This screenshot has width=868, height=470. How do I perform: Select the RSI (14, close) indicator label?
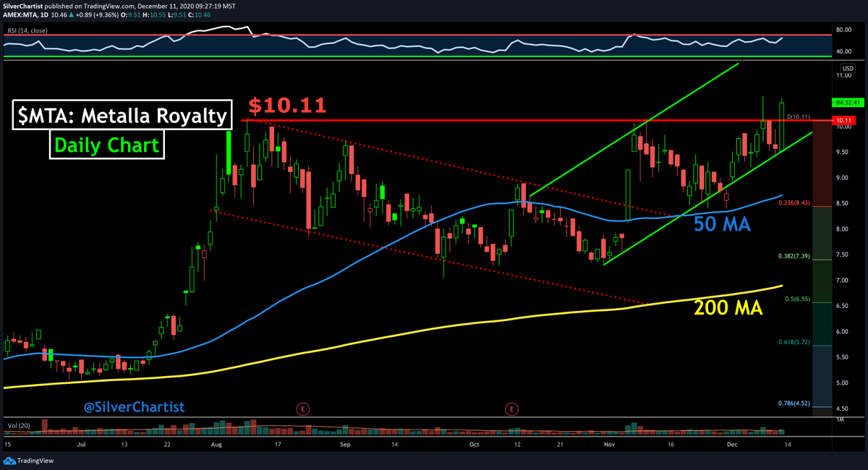[x=26, y=30]
